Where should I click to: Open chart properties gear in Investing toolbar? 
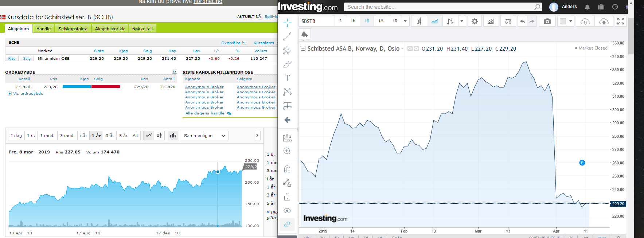tap(475, 21)
